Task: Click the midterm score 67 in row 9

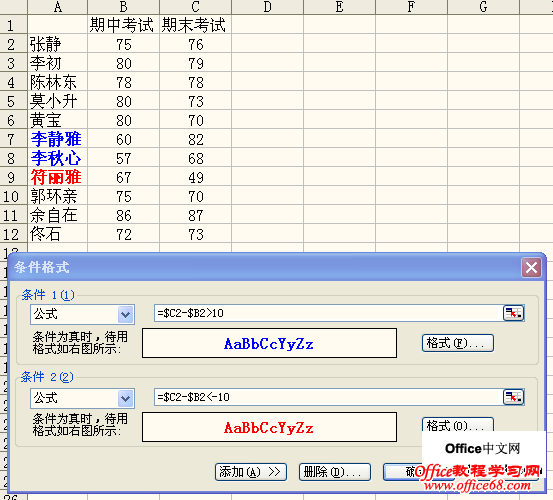Action: pyautogui.click(x=123, y=177)
